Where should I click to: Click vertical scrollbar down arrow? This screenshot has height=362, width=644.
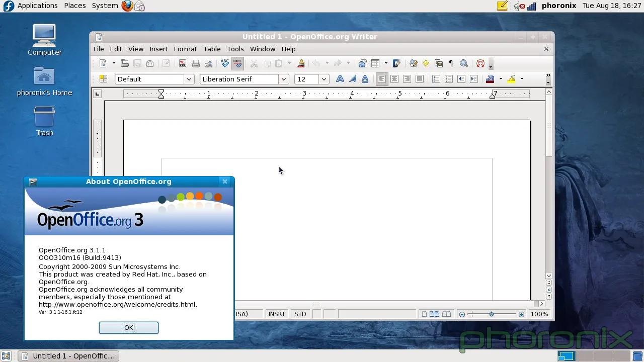coord(549,276)
